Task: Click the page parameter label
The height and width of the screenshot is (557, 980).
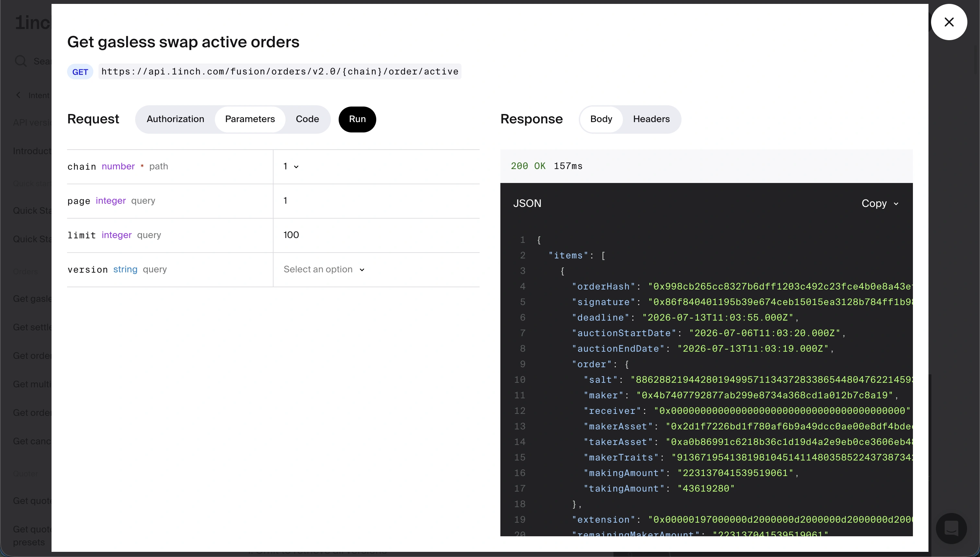Action: [79, 201]
